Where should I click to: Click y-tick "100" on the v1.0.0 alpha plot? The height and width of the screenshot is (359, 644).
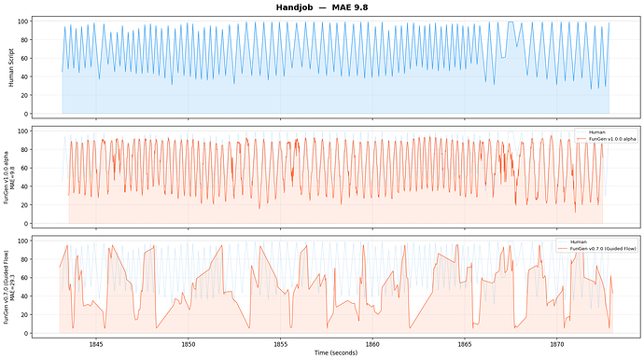(23, 131)
